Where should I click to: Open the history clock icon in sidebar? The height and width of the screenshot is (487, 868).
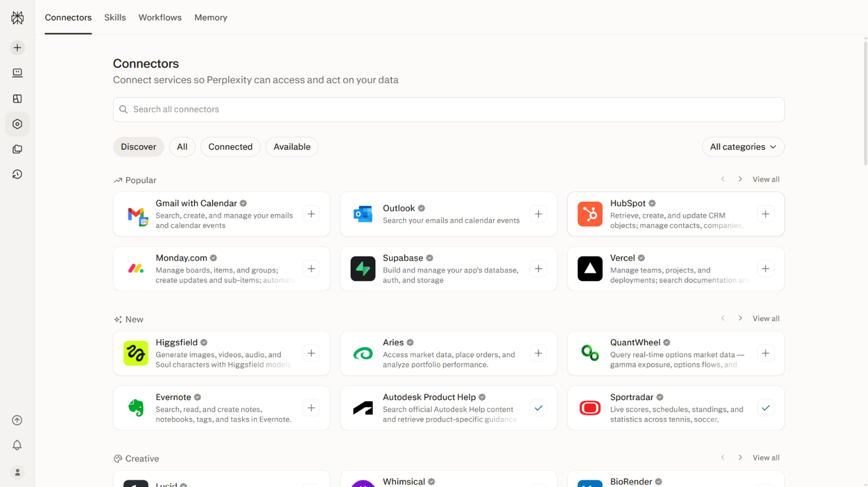click(x=18, y=175)
